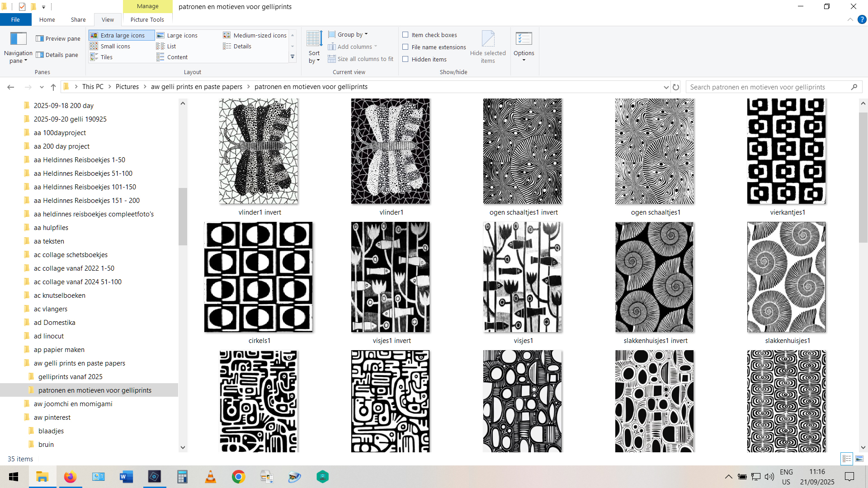This screenshot has height=488, width=868.
Task: Enable Item check boxes
Action: pos(406,35)
